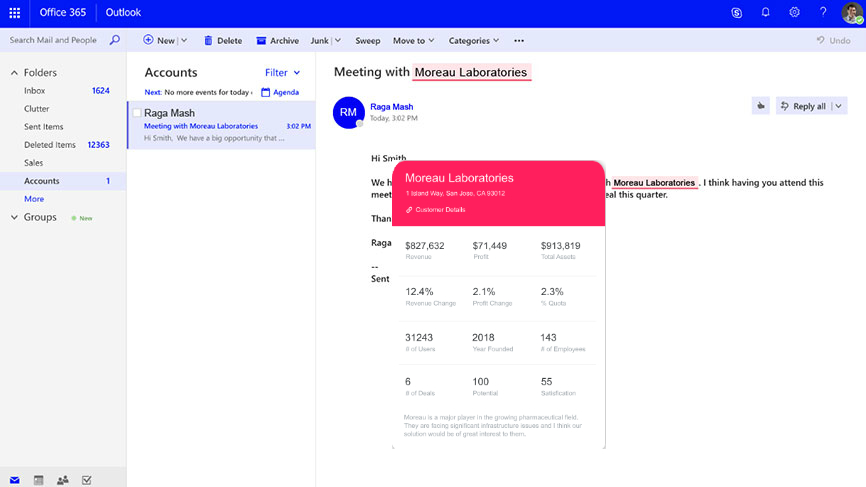The image size is (866, 487).
Task: Click the 143 # of Employees value
Action: 548,337
